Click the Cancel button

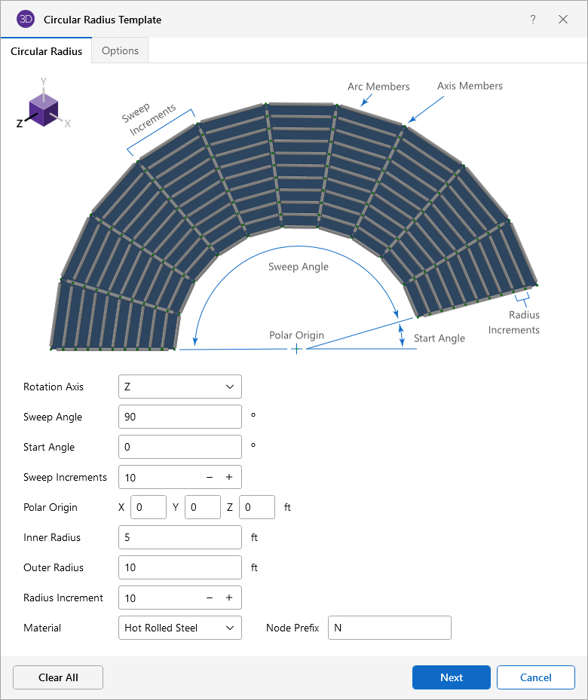coord(535,677)
